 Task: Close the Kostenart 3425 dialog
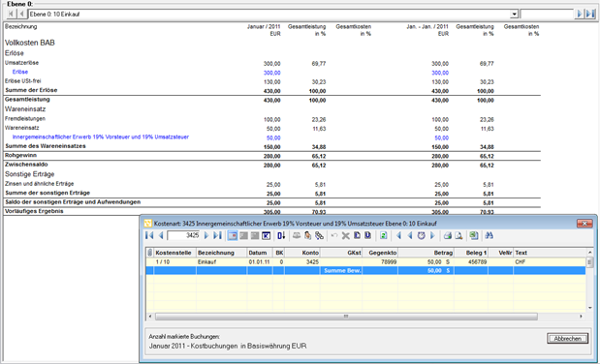(x=585, y=223)
